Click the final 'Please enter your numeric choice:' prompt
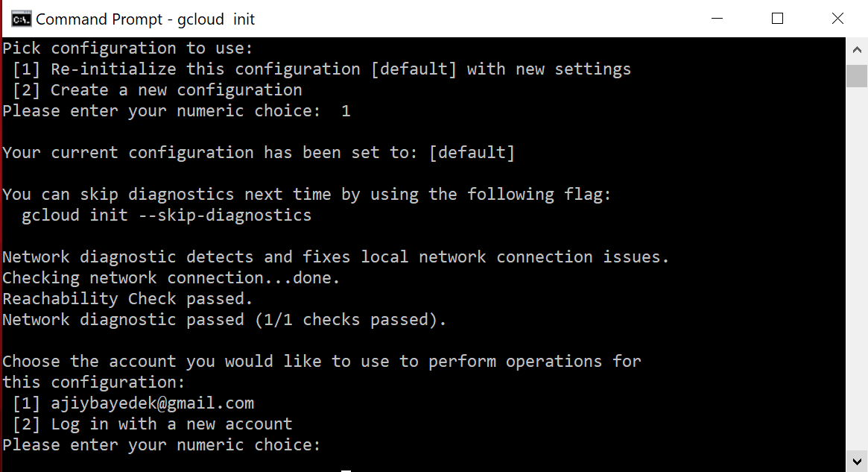This screenshot has width=868, height=472. point(162,445)
